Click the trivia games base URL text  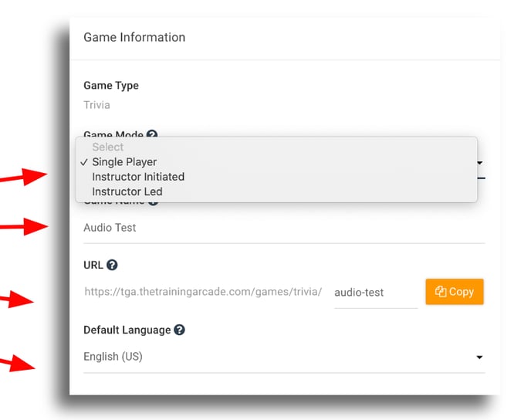(202, 293)
